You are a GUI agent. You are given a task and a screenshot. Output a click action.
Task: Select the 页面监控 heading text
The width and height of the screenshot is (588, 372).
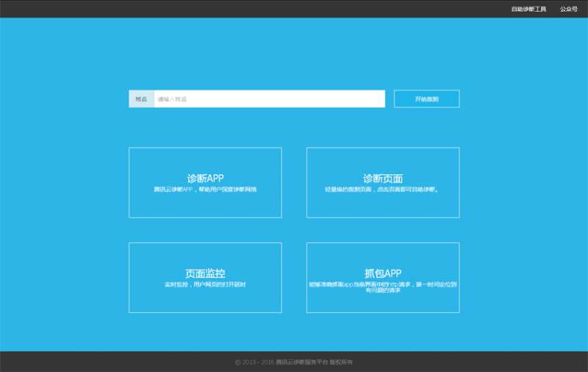point(205,273)
